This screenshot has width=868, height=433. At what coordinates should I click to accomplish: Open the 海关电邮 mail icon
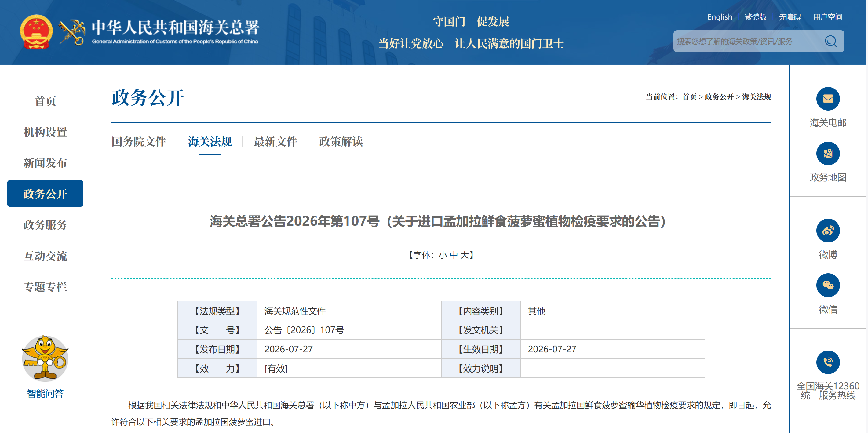tap(828, 99)
